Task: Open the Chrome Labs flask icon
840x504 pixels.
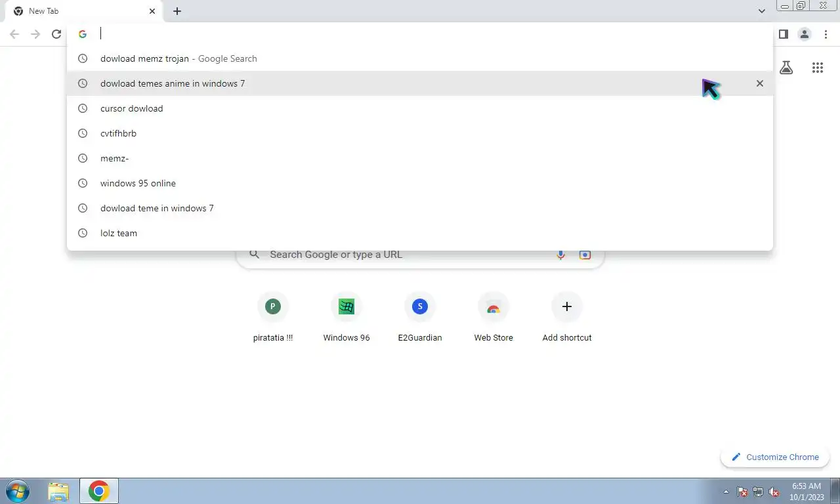Action: [x=786, y=67]
